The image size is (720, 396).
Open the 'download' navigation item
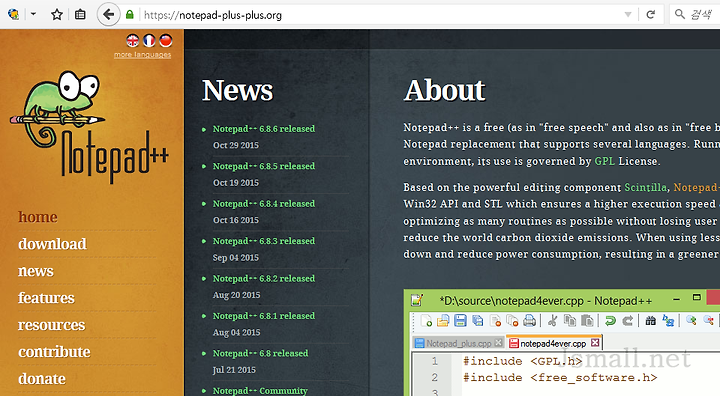[x=52, y=243]
